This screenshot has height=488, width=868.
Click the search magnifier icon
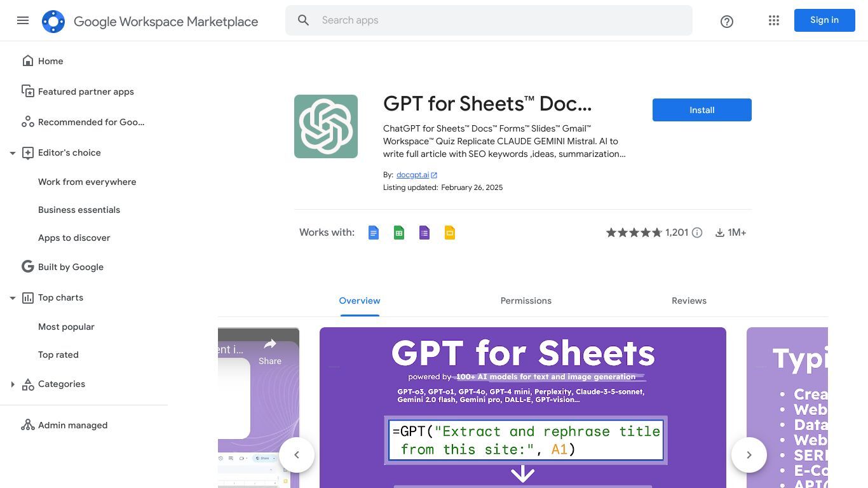point(304,20)
